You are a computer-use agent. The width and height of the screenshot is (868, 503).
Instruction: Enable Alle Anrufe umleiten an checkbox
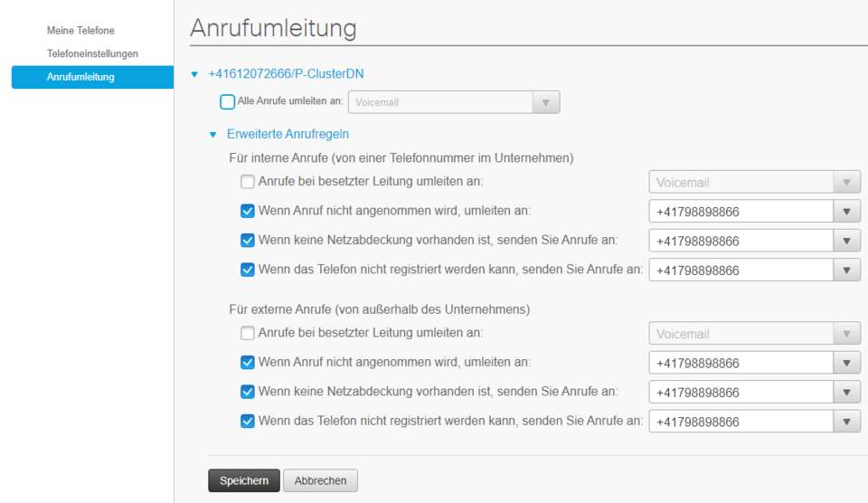click(x=228, y=102)
